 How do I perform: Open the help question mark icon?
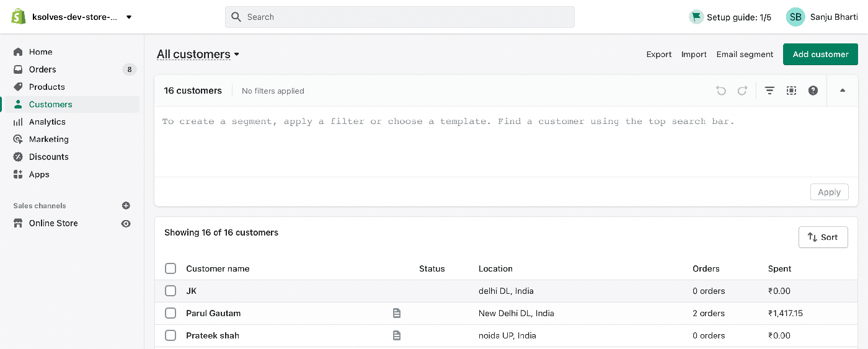[x=813, y=91]
